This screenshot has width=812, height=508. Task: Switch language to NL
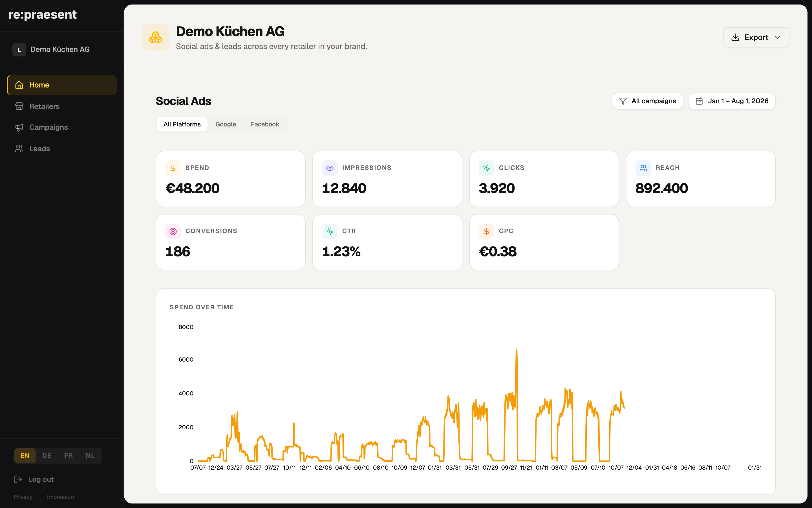click(x=90, y=456)
